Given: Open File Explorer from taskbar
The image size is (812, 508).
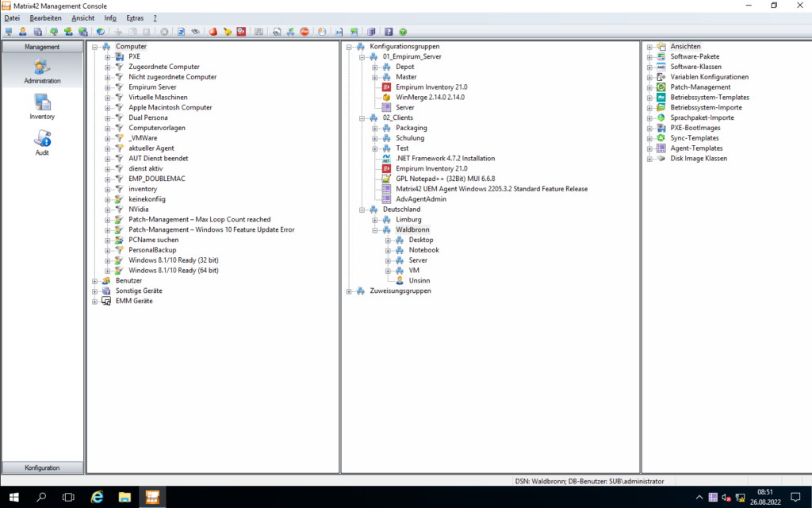Looking at the screenshot, I should 124,497.
